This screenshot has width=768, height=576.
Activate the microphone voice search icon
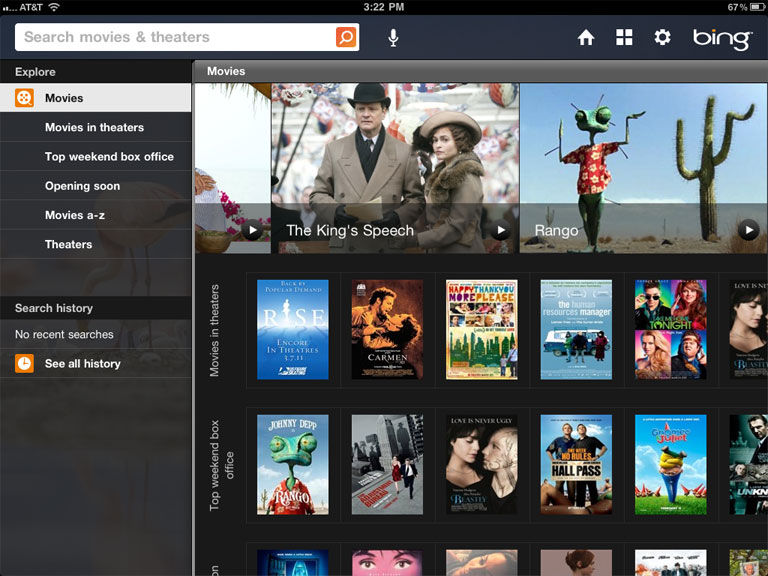tap(393, 38)
